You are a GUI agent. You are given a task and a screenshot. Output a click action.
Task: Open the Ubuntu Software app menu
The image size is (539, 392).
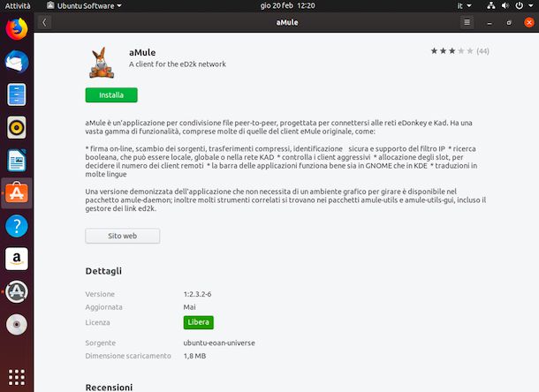coord(84,6)
